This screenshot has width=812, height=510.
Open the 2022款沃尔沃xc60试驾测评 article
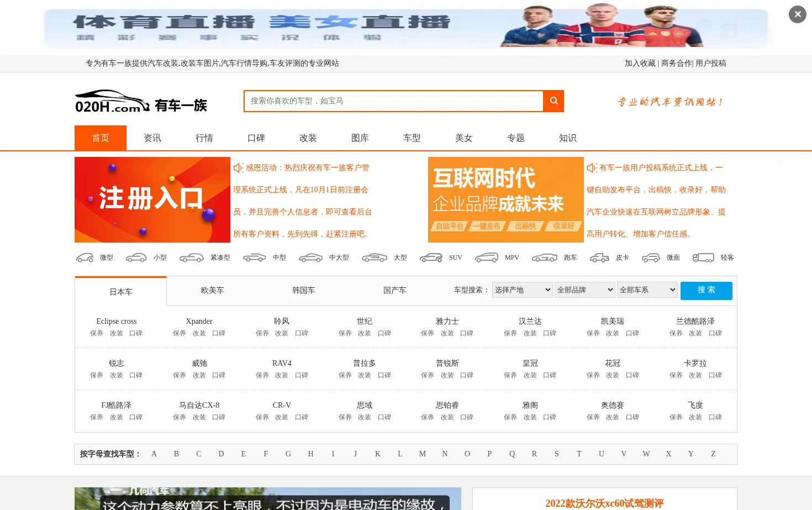point(604,503)
